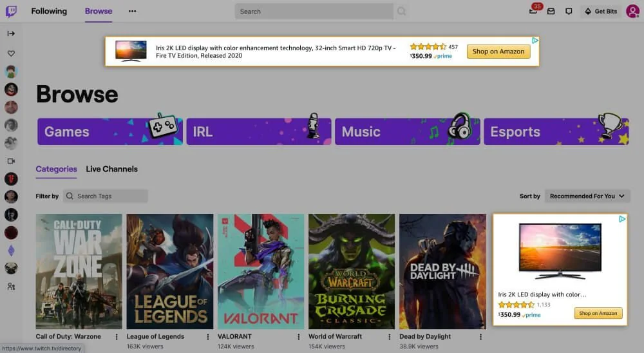Click the Get Bits button
644x353 pixels.
(601, 12)
